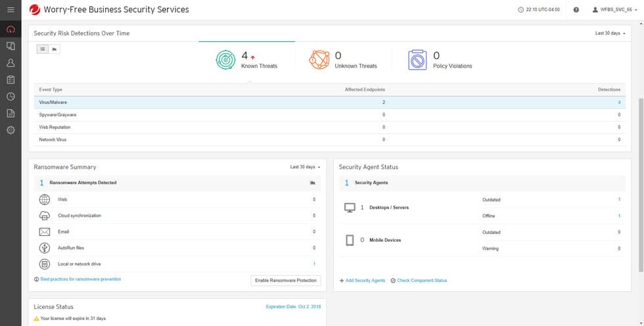Select the Known Threats tab
The image size is (644, 326).
click(247, 60)
